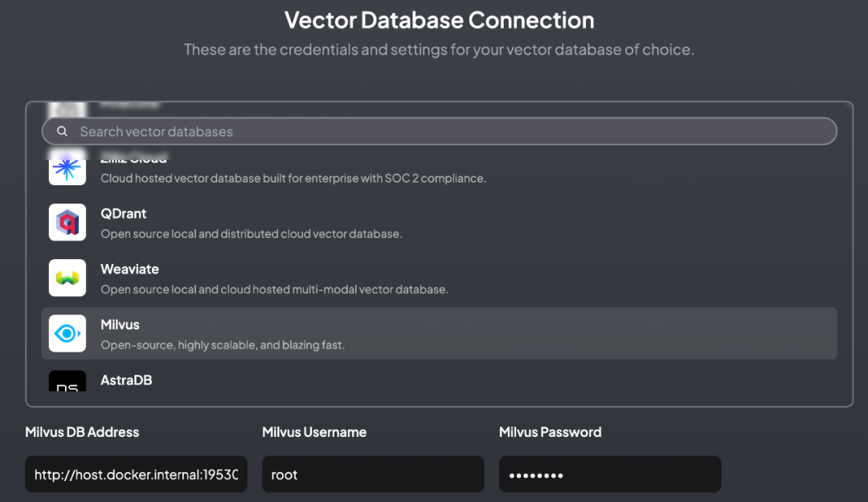This screenshot has width=868, height=502.
Task: Choose Weaviate by its name label
Action: (x=129, y=269)
